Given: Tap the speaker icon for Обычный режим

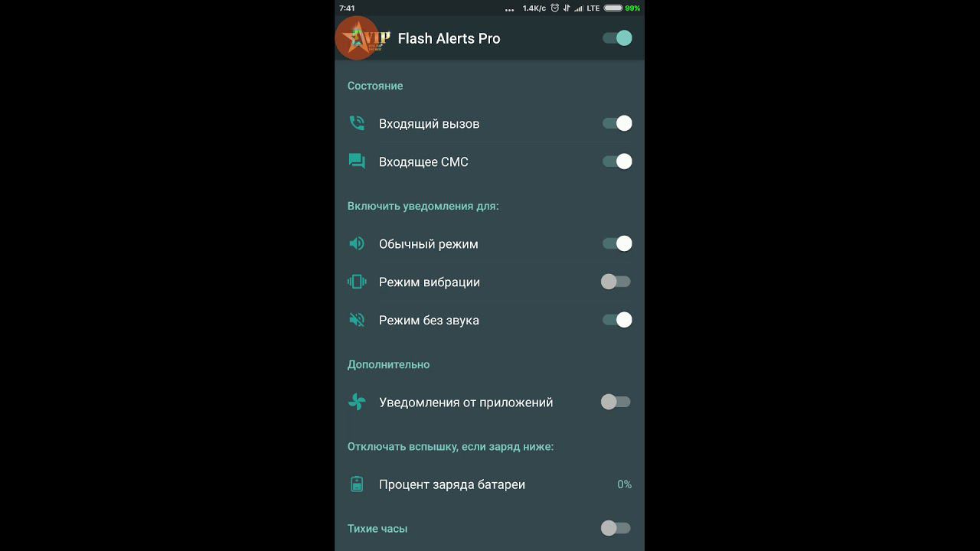Looking at the screenshot, I should [x=357, y=243].
